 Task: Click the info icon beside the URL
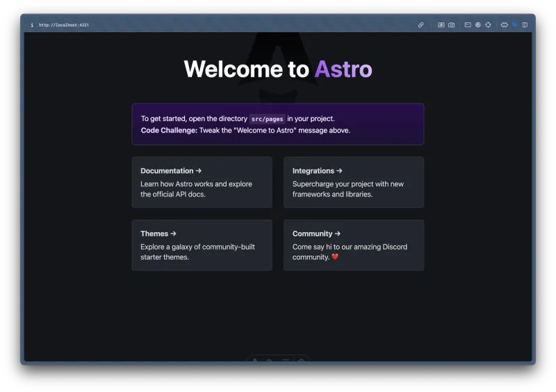tap(32, 25)
